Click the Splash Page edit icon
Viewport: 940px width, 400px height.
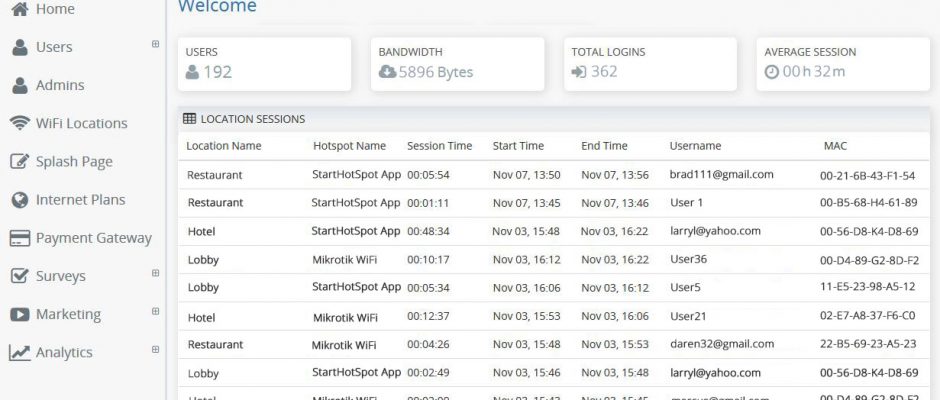tap(20, 161)
